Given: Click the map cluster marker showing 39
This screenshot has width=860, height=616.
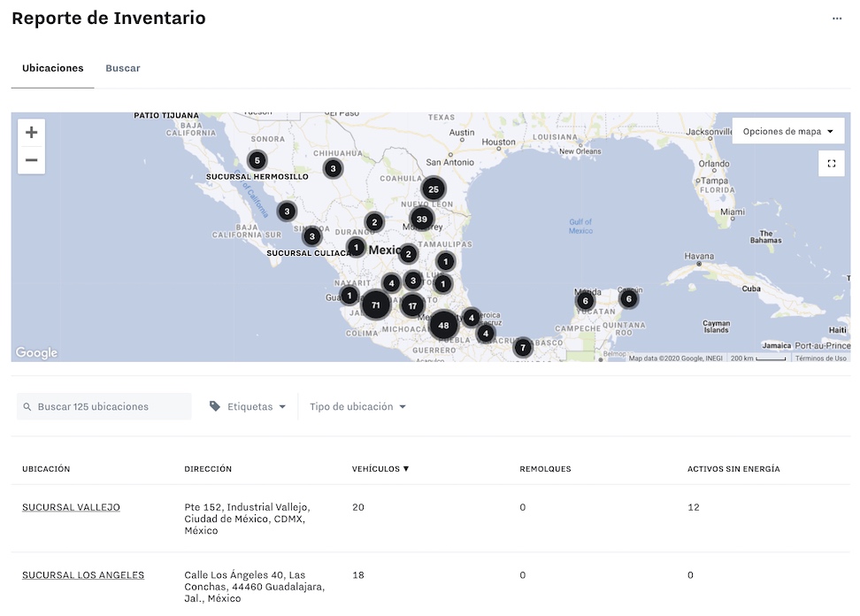Looking at the screenshot, I should (422, 219).
